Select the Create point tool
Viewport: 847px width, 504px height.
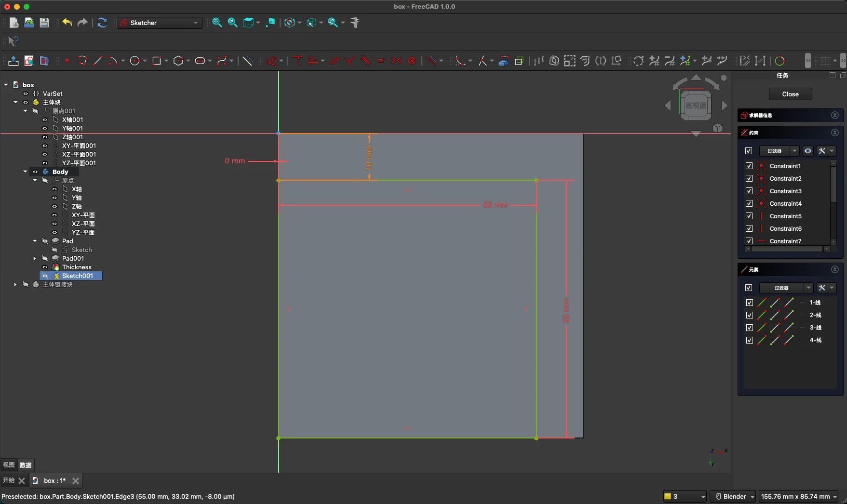click(x=67, y=61)
